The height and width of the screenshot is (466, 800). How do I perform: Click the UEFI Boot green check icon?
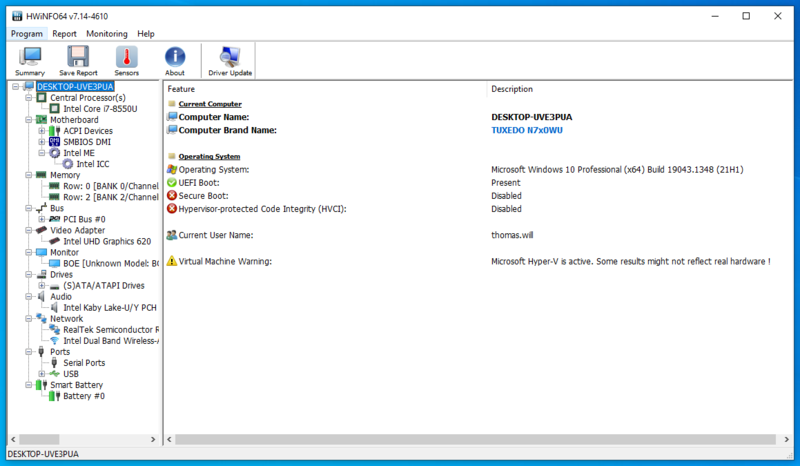point(172,182)
